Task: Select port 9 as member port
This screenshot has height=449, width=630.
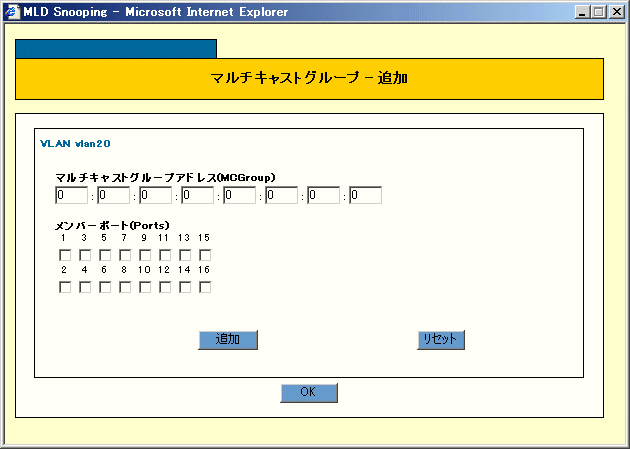Action: (145, 255)
